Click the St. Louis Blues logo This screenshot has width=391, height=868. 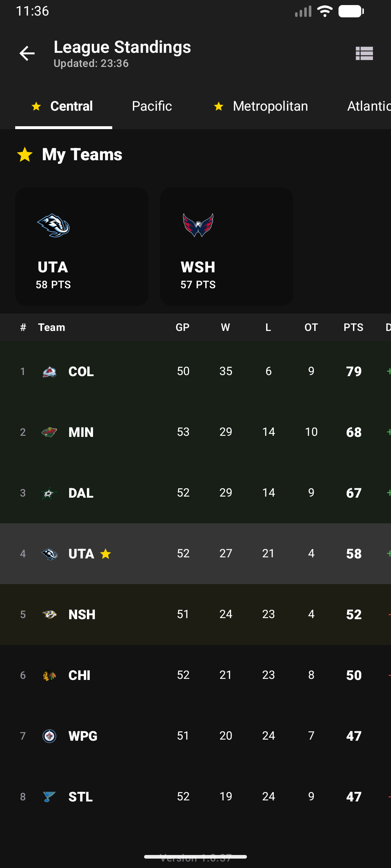click(49, 796)
